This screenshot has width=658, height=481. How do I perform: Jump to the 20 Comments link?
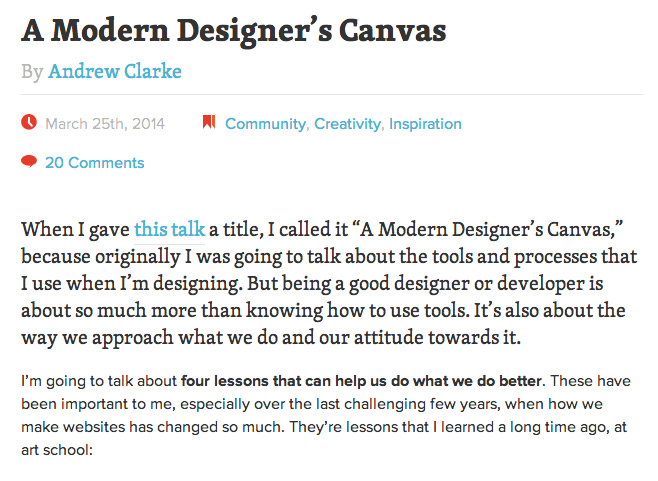pos(94,163)
